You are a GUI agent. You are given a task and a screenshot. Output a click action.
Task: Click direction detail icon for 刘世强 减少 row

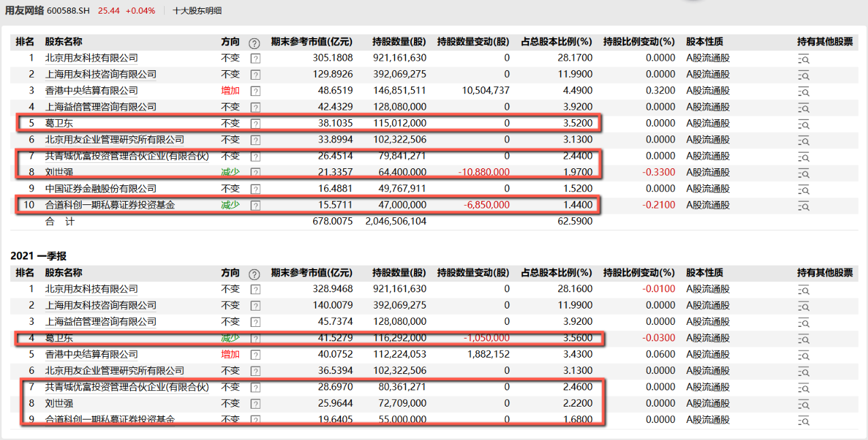point(255,173)
